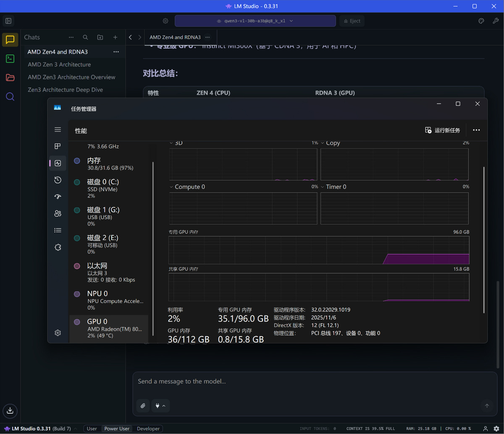Viewport: 504px width, 434px height.
Task: Open the wrench settings panel icon
Action: (x=496, y=21)
